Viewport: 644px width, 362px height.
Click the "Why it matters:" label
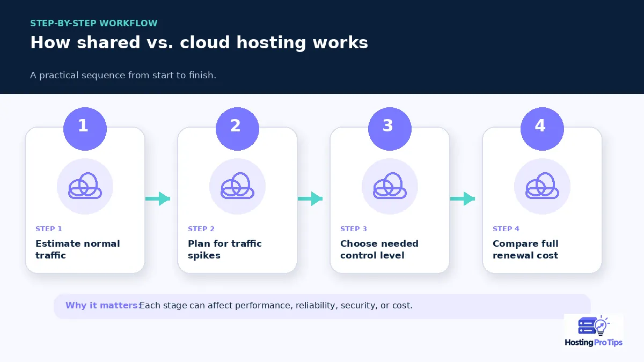pos(103,306)
